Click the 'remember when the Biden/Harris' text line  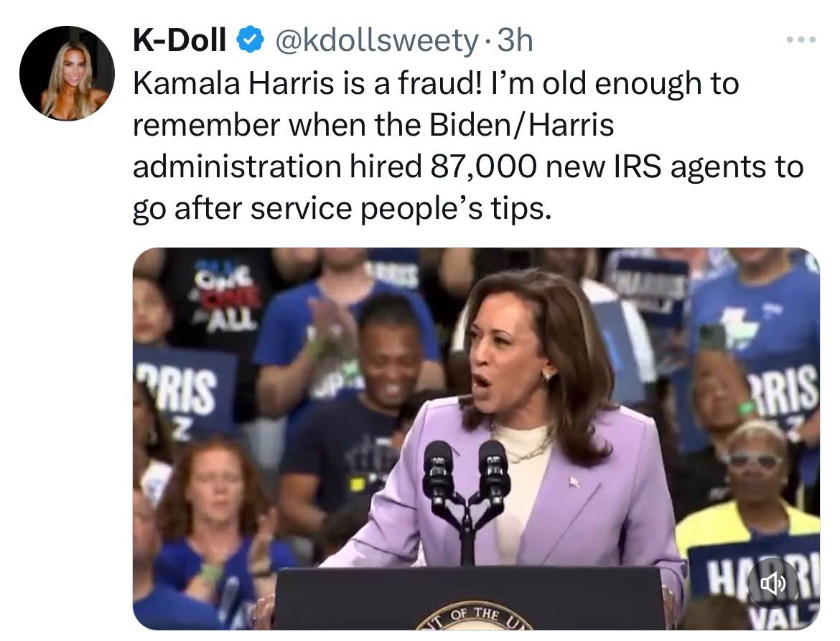point(373,126)
